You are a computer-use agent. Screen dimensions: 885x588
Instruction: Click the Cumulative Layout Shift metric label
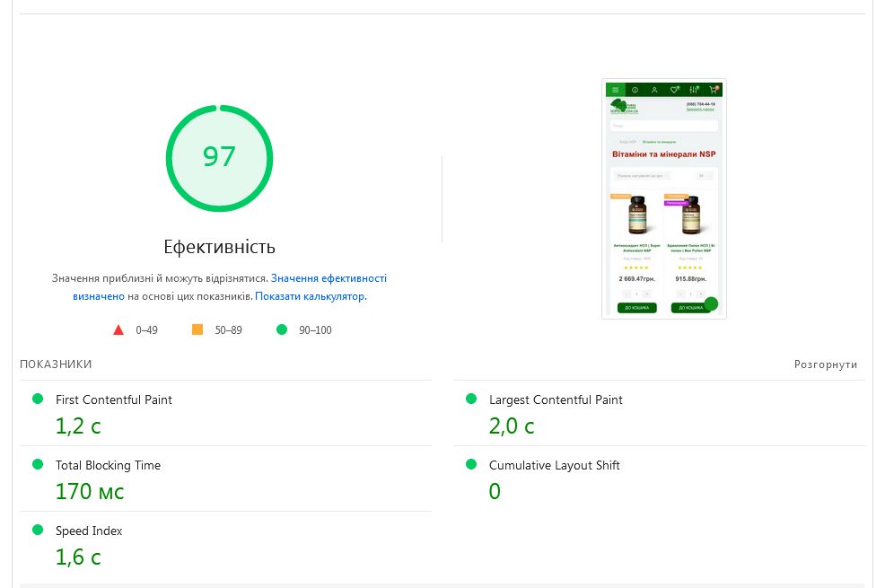pos(554,465)
